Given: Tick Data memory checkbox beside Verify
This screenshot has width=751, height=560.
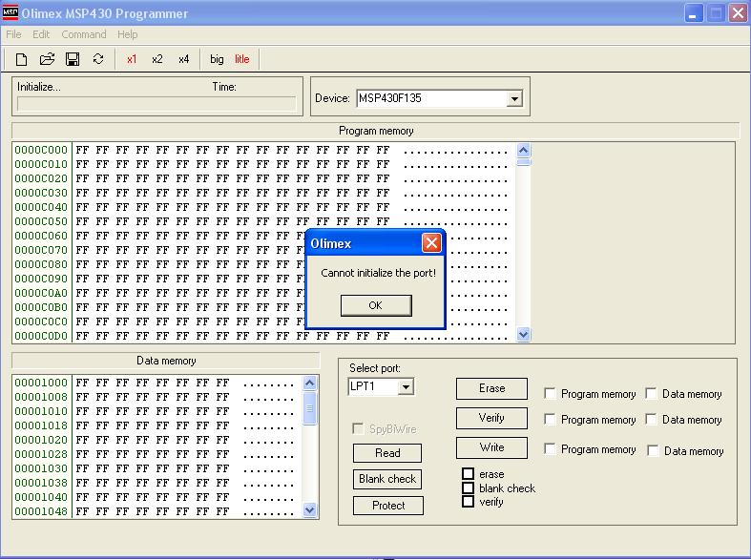Looking at the screenshot, I should coord(651,419).
